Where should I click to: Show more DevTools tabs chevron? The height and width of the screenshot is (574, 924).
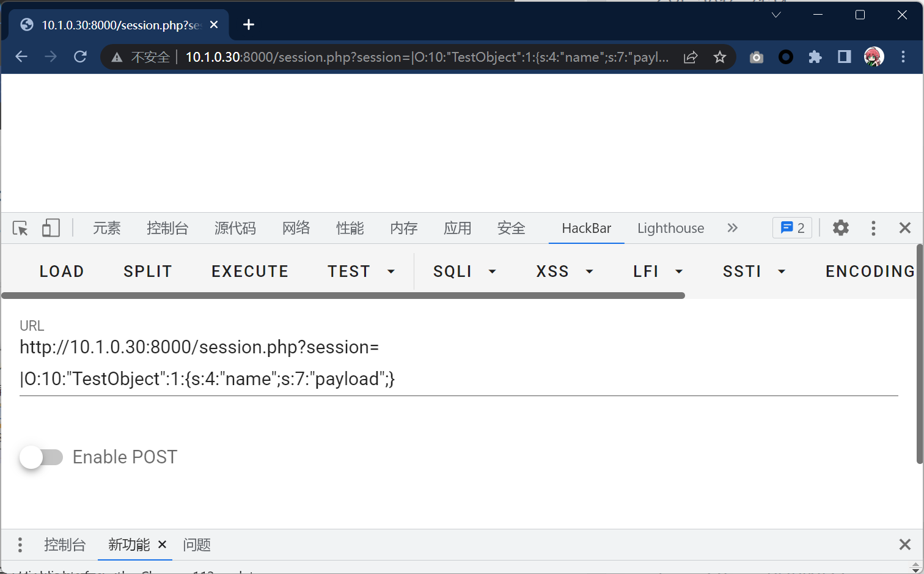pos(733,228)
